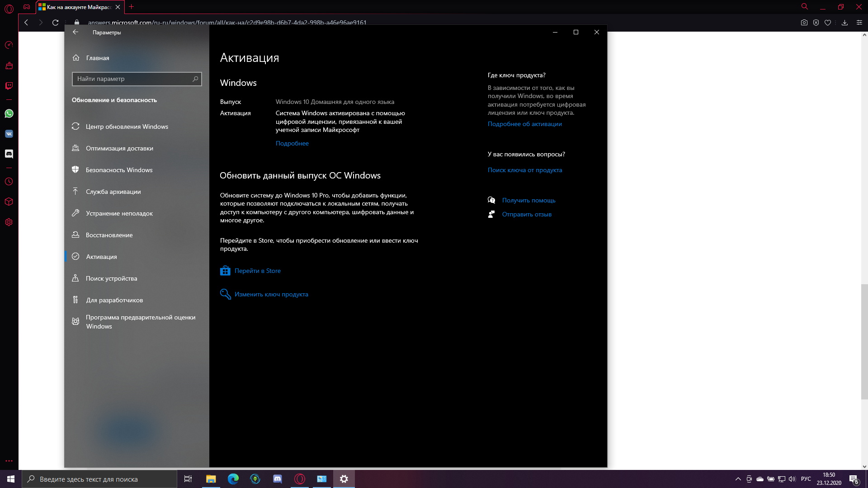Open Безопасность Windows section

click(137, 170)
